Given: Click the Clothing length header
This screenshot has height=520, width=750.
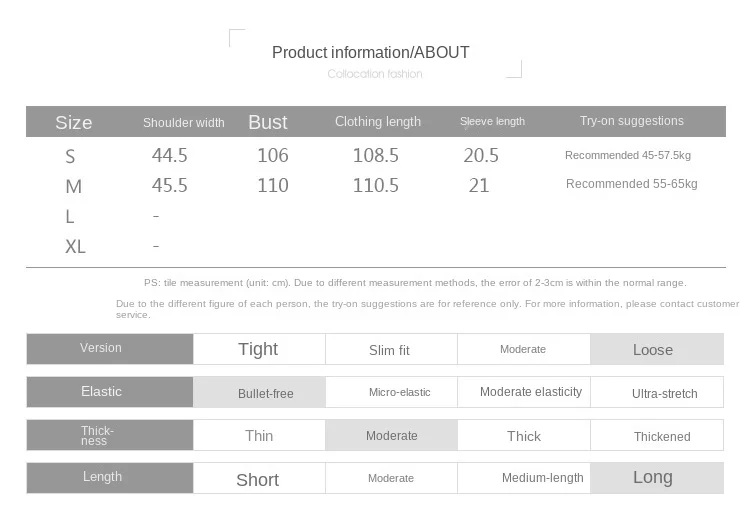Looking at the screenshot, I should click(x=378, y=121).
